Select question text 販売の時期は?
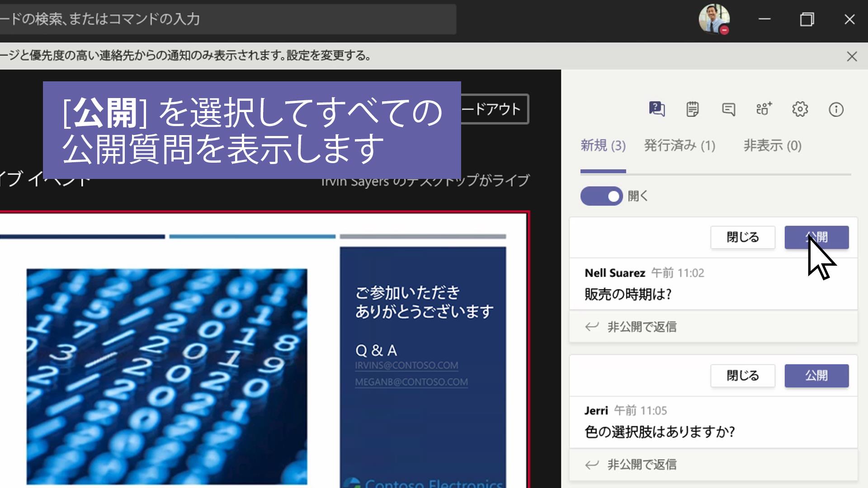Screen dimensions: 868x488 [x=628, y=295]
